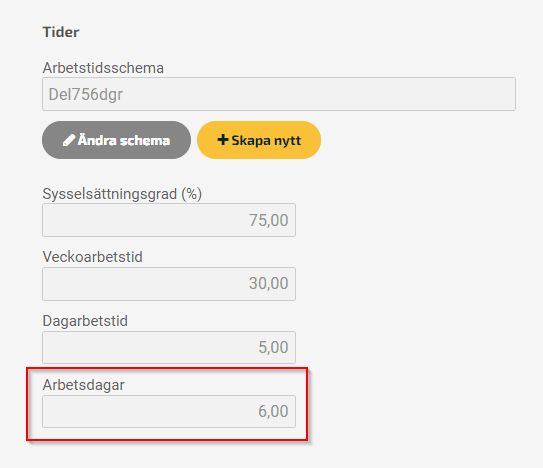Click the plus icon on Skapa nytt
The image size is (543, 468).
tap(223, 140)
